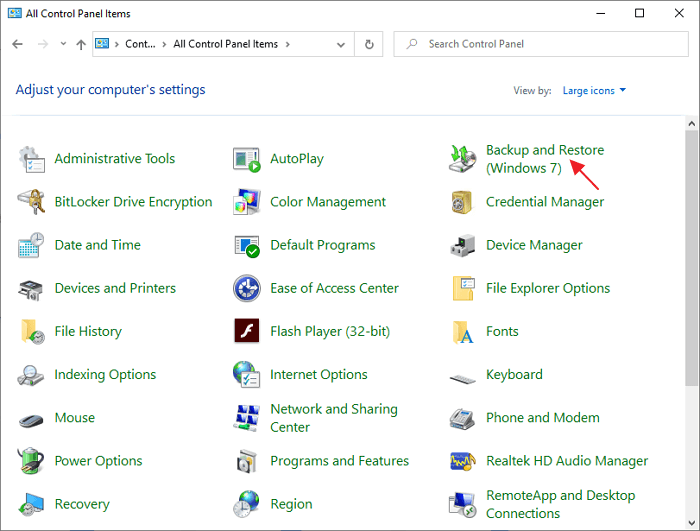The height and width of the screenshot is (531, 700).
Task: Click the vertical scrollbar thumb
Action: point(692,258)
